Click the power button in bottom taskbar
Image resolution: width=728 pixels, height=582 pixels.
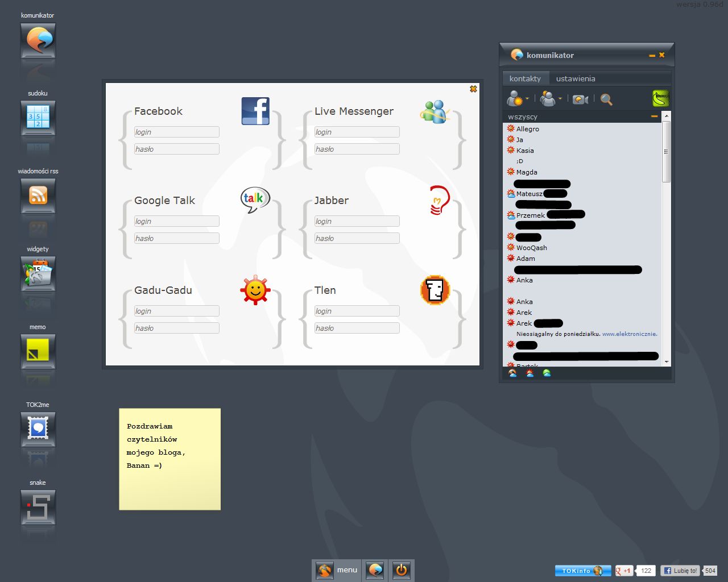point(402,570)
